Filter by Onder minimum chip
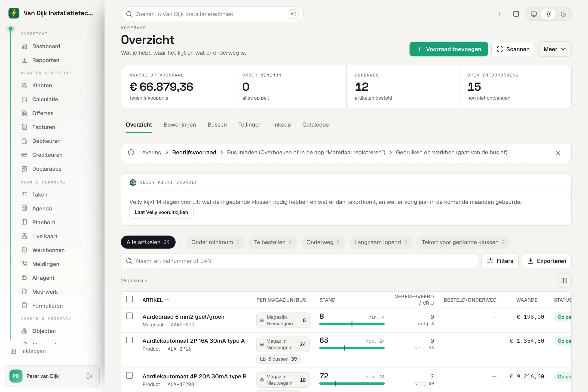 point(215,242)
